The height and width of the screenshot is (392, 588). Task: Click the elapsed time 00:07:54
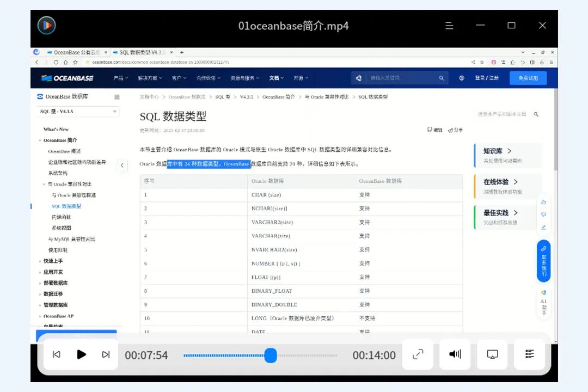pos(146,355)
